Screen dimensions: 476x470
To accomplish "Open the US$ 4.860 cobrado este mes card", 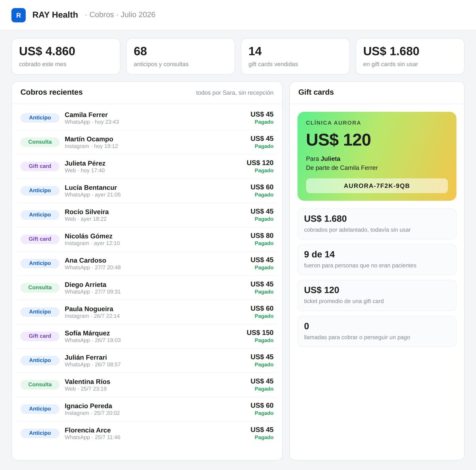I will click(66, 56).
